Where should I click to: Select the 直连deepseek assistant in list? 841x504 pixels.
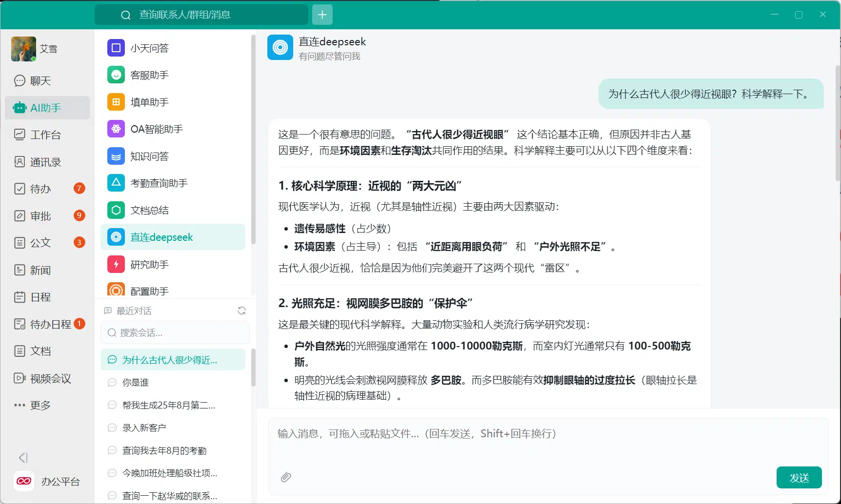(173, 237)
